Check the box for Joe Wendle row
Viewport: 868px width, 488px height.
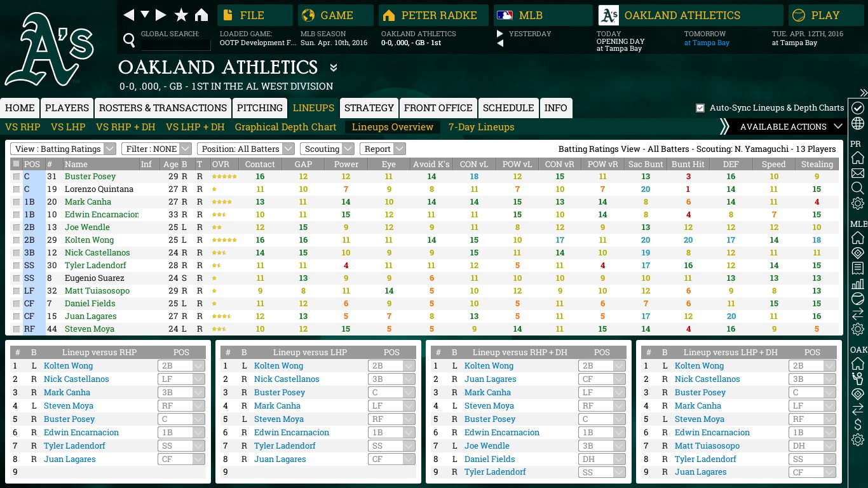(16, 227)
